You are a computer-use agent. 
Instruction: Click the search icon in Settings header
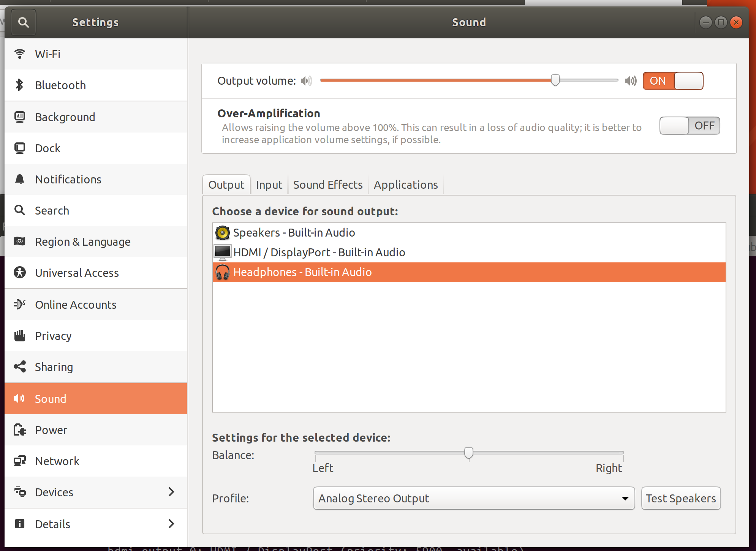(x=24, y=22)
